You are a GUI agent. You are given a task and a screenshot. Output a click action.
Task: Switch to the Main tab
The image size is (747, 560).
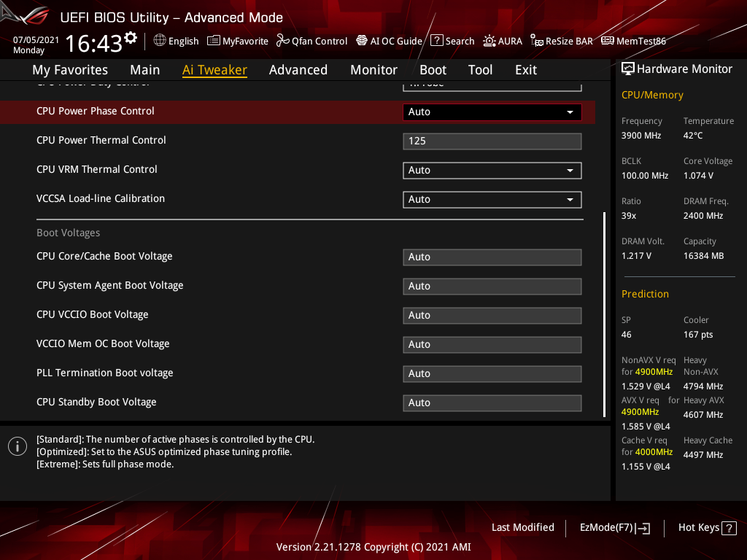[x=145, y=70]
